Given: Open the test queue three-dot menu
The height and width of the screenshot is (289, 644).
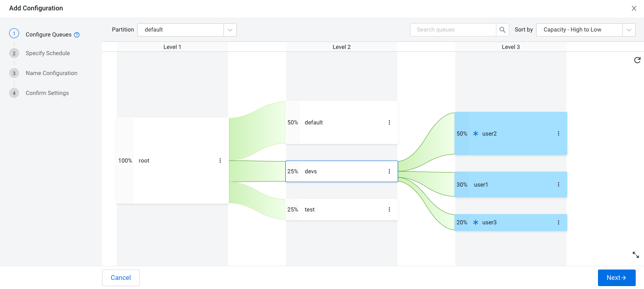Looking at the screenshot, I should pos(389,209).
